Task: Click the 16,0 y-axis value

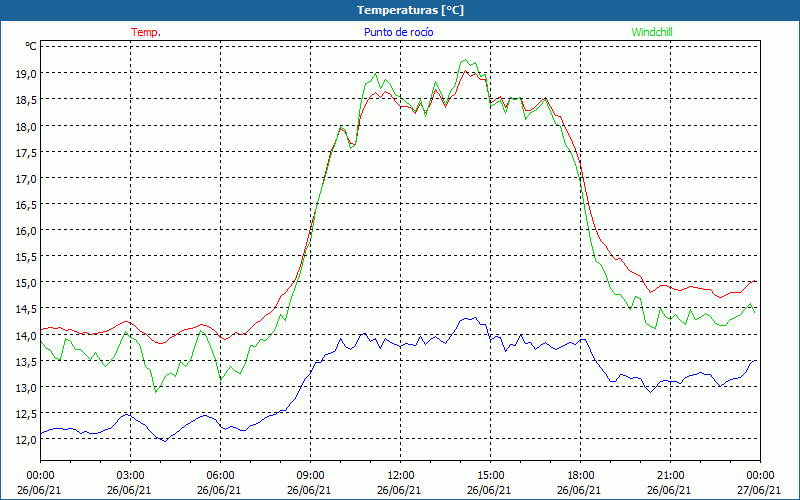Action: [x=28, y=231]
